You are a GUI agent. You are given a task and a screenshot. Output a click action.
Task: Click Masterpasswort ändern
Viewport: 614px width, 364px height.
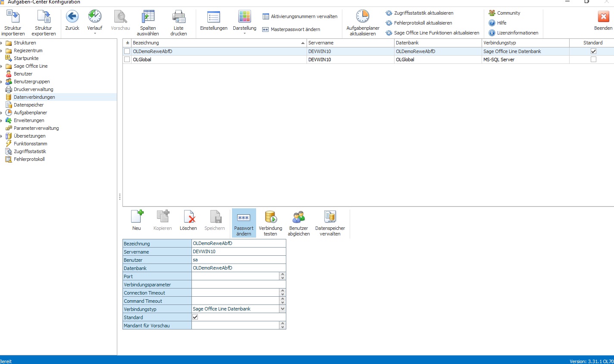click(x=291, y=29)
